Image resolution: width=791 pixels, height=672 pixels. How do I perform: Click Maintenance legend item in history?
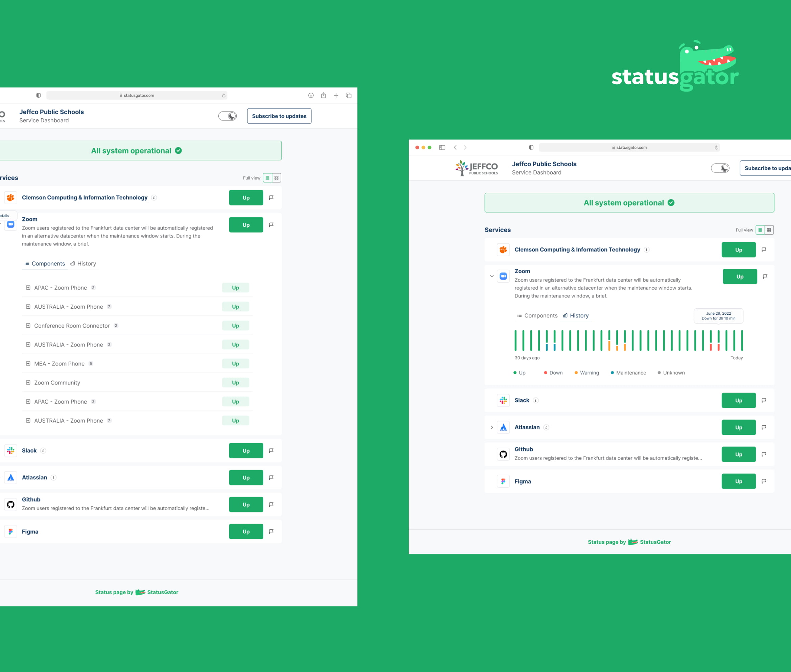628,373
